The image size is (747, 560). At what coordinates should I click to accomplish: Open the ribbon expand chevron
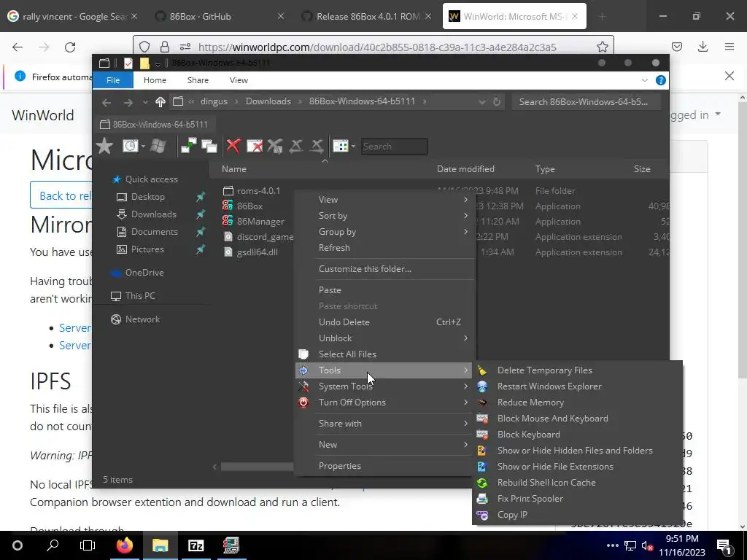click(x=645, y=80)
